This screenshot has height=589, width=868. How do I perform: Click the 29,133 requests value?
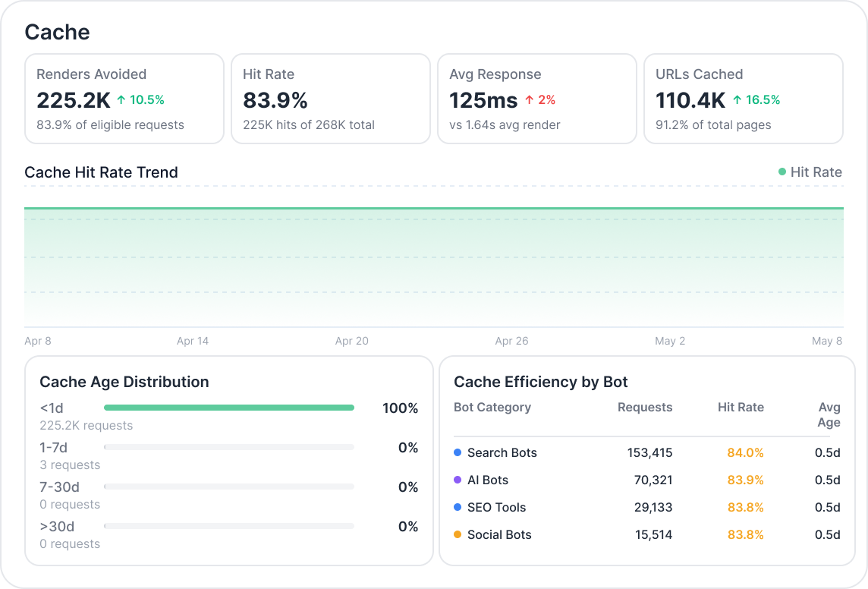653,507
